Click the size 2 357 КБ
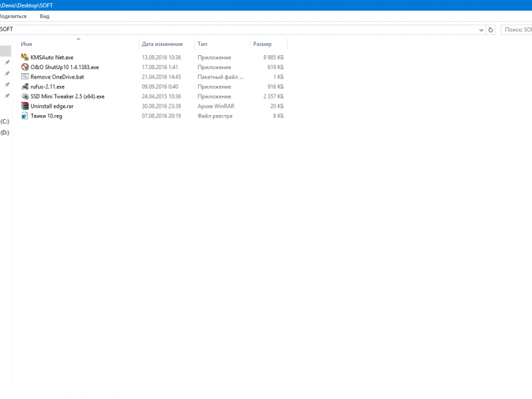This screenshot has height=399, width=532. click(273, 96)
